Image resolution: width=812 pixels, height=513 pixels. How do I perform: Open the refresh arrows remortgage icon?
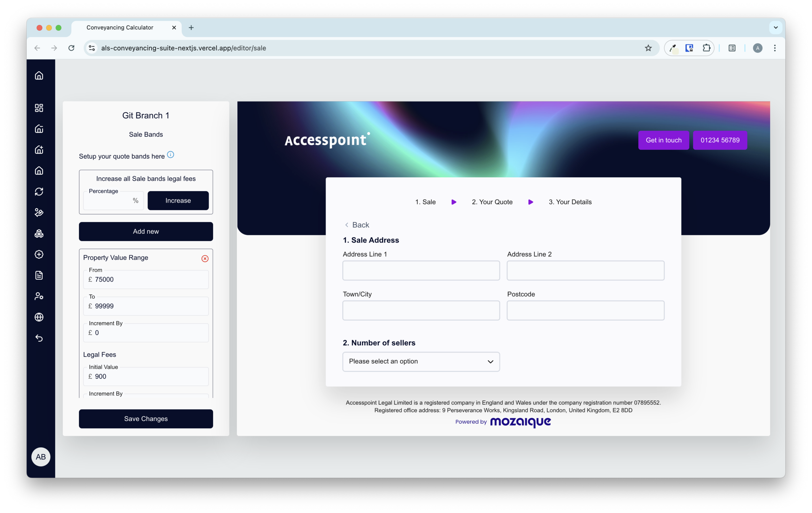39,192
